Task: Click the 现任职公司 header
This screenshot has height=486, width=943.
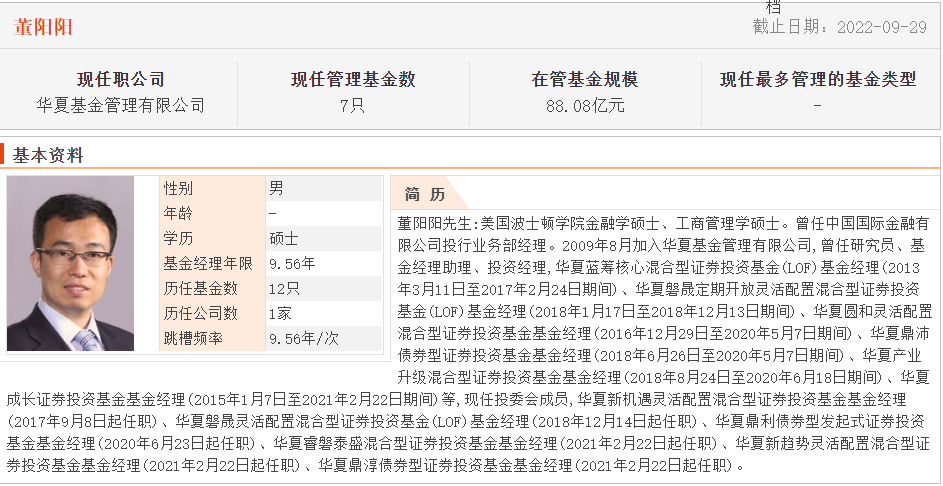Action: tap(120, 79)
